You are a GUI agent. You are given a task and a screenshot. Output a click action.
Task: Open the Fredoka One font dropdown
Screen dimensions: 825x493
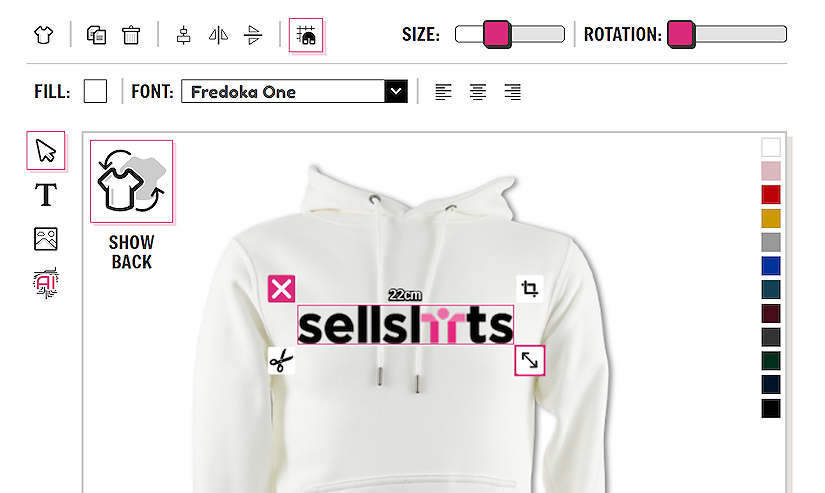[x=295, y=92]
